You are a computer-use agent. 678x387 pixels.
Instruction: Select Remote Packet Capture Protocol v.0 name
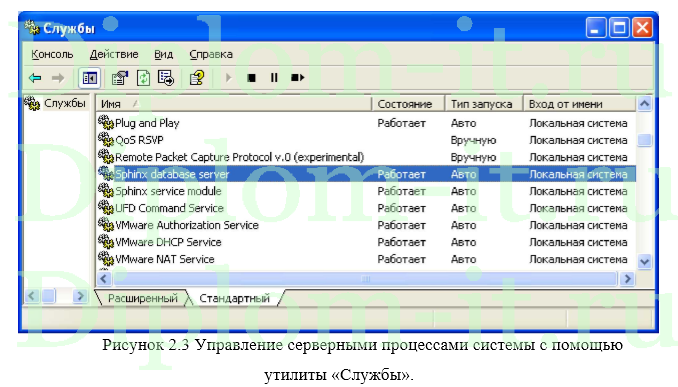pyautogui.click(x=240, y=157)
